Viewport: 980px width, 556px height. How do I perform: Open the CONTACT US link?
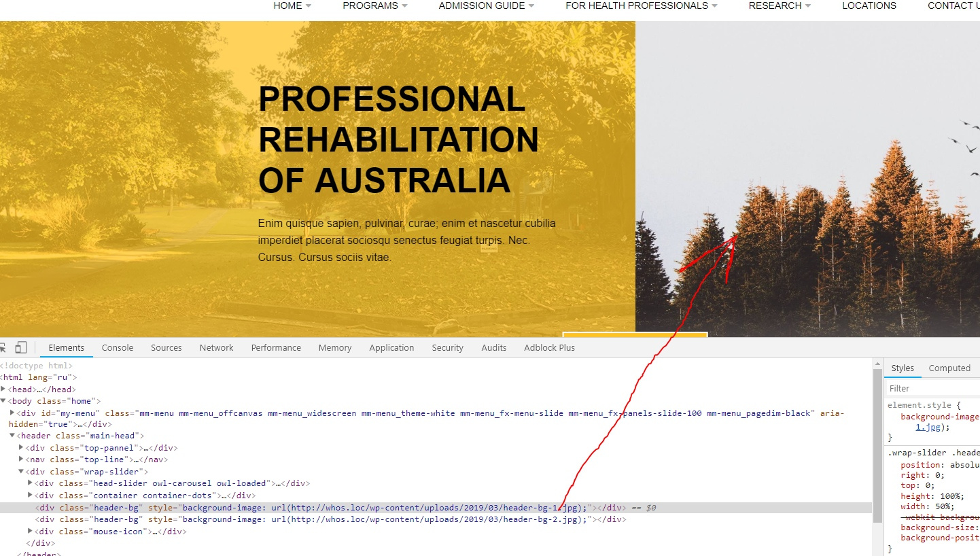[953, 5]
